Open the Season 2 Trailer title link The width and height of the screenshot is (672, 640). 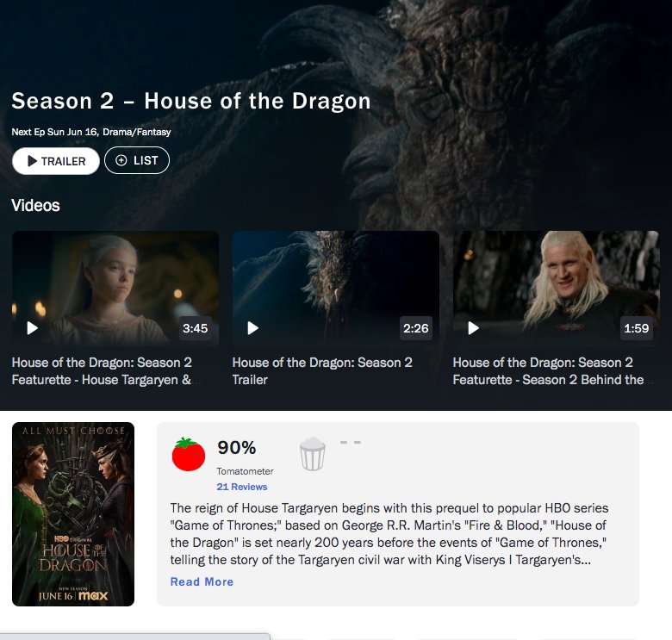(x=322, y=371)
